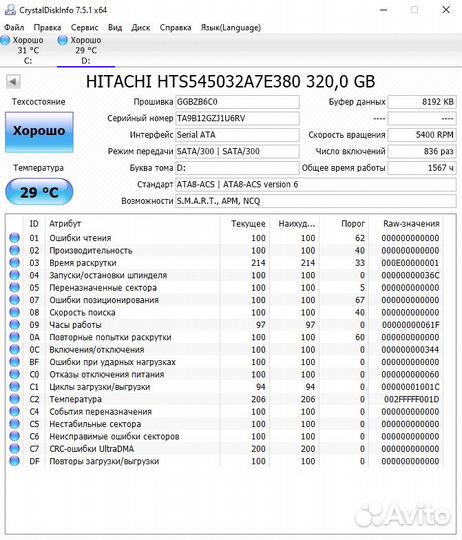Viewport: 462px width, 540px height.
Task: Select the CRC-ошибки UltraDMA attribute text
Action: point(92,449)
